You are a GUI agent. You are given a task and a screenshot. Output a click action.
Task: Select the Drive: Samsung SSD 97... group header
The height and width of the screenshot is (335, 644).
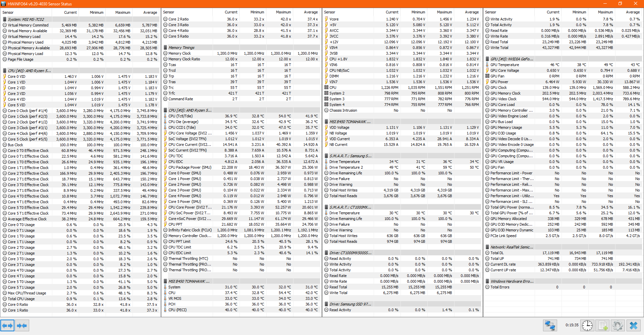click(402, 304)
